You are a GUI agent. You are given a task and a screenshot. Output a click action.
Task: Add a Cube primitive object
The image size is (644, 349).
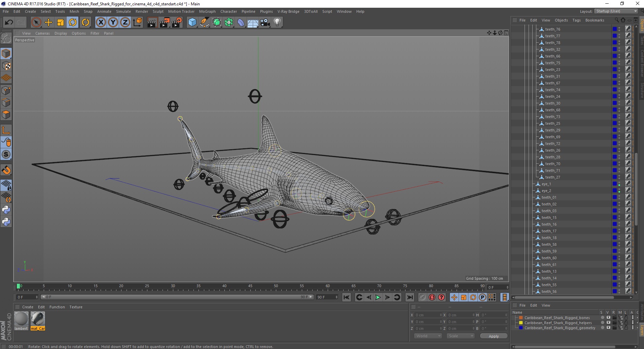coord(192,22)
